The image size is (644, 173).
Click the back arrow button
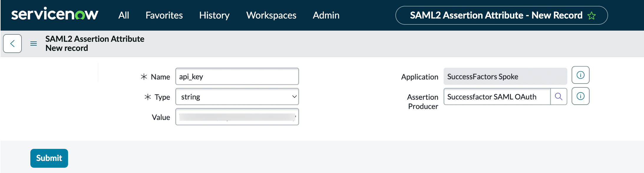[x=12, y=44]
